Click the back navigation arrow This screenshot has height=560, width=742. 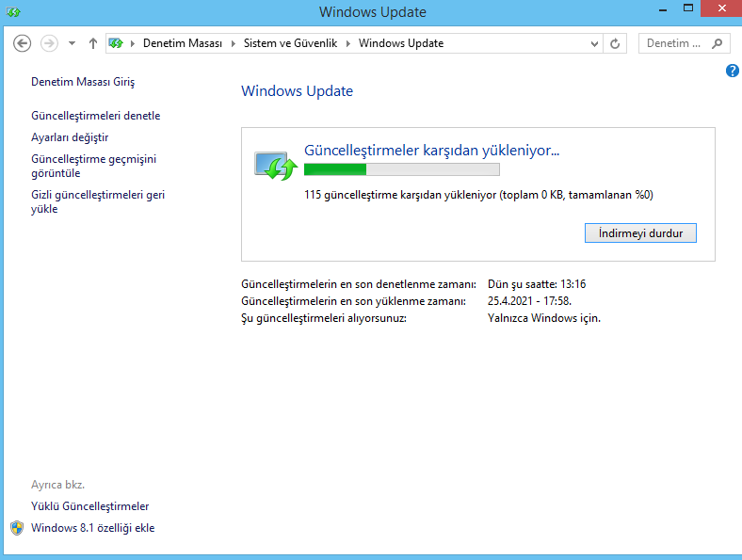[22, 43]
